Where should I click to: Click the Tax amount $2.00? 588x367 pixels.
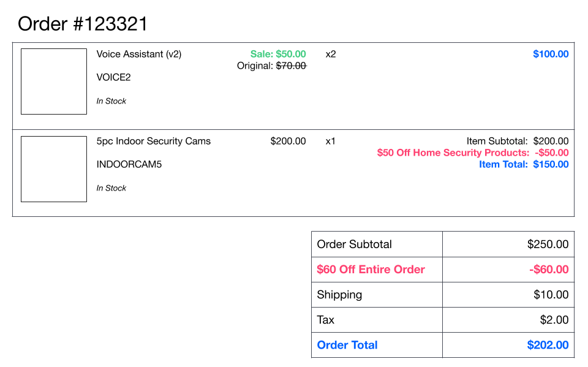coord(555,320)
